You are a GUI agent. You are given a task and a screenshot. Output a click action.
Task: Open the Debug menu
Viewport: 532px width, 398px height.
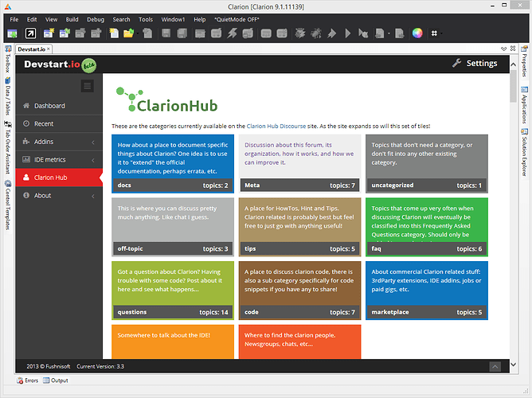click(x=95, y=18)
